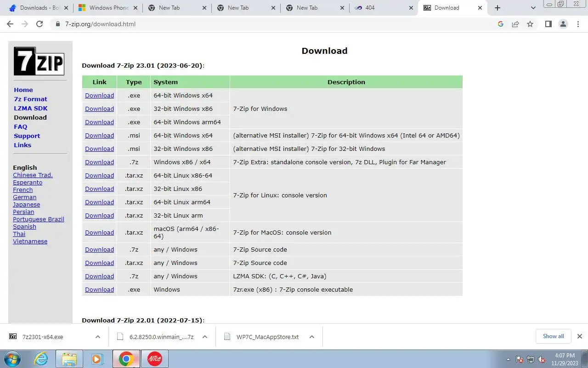Viewport: 588px width, 368px height.
Task: Download .tar.xz for 64-bit Linux x86-64
Action: tap(99, 175)
